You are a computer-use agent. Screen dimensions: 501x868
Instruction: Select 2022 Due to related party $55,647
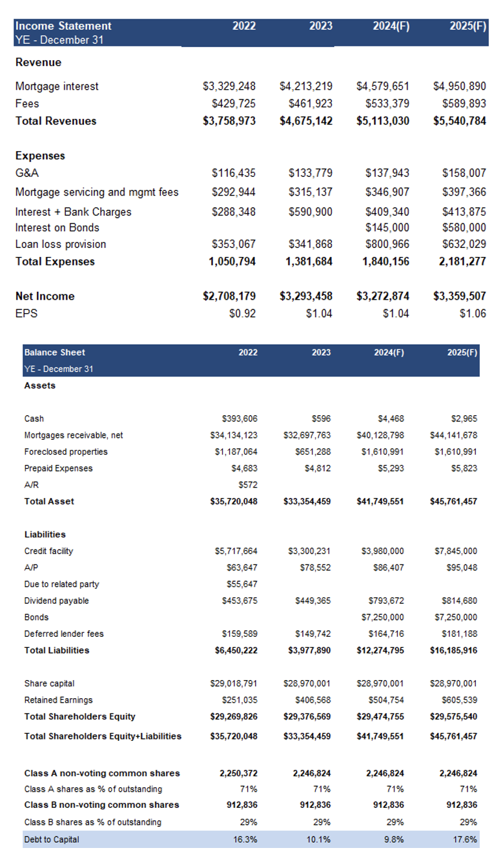click(242, 585)
